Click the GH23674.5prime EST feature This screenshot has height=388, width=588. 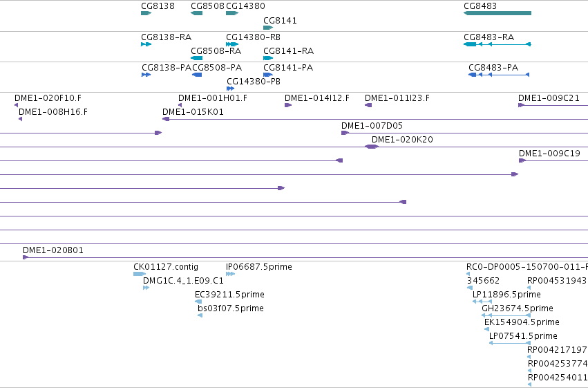506,315
